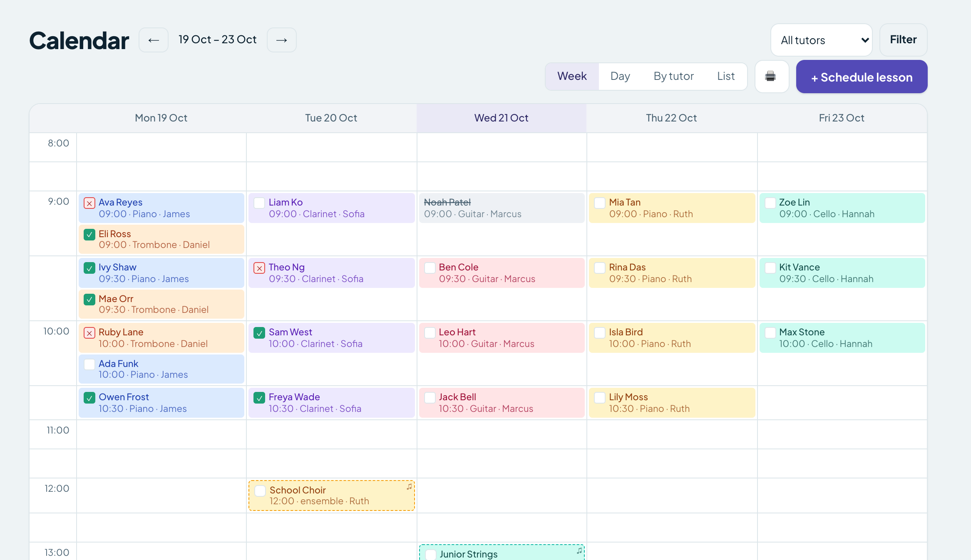Screen dimensions: 971x560
Task: Check Ben Cole attendance box
Action: click(430, 268)
